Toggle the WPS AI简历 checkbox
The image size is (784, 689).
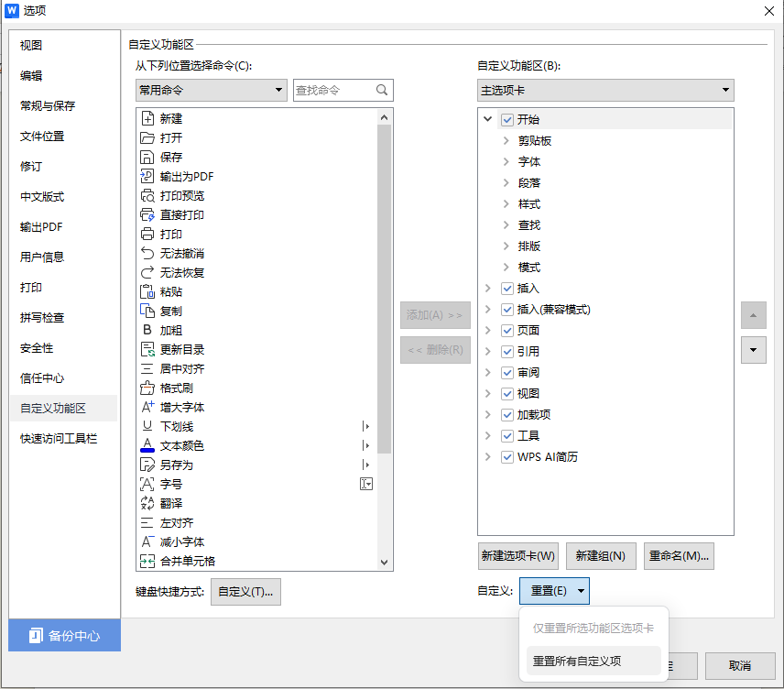pyautogui.click(x=507, y=457)
